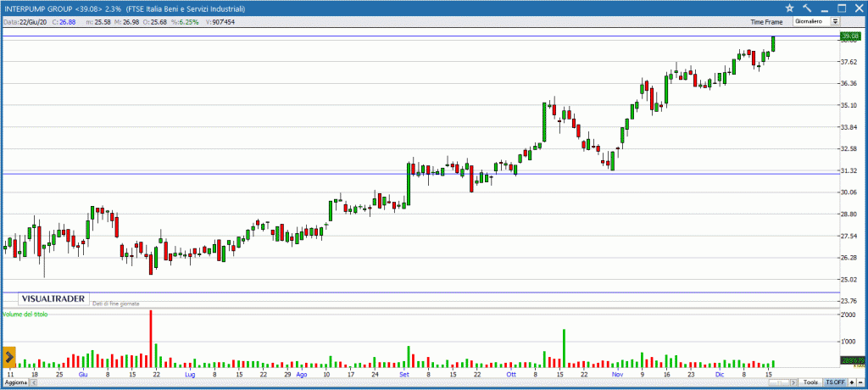Open the hammer settings tool icon
The image size is (868, 390).
coord(807,8)
